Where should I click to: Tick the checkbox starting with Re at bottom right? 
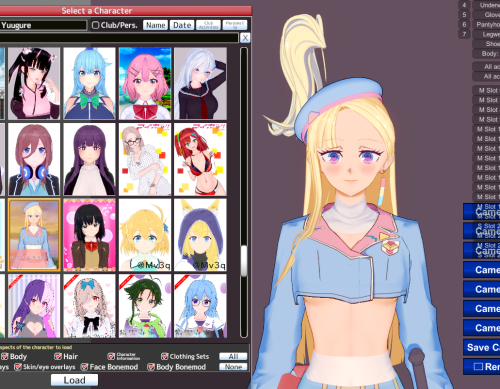pyautogui.click(x=478, y=367)
